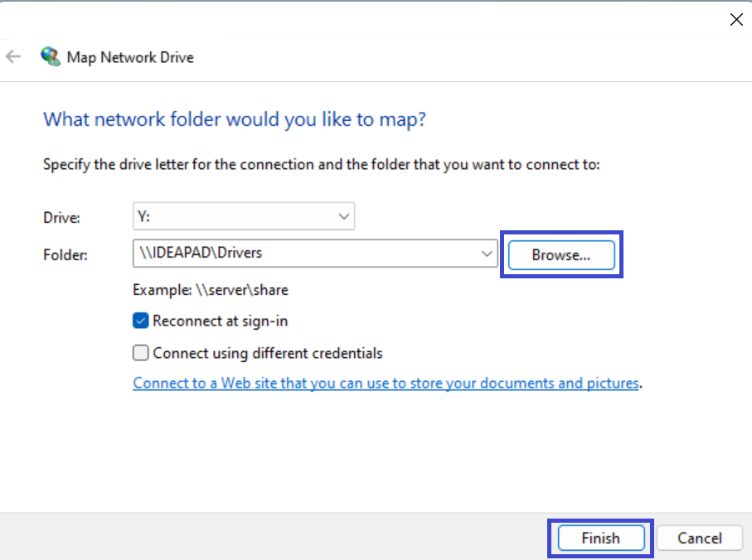Click the back arrow icon
Viewport: 752px width, 560px height.
(x=13, y=57)
